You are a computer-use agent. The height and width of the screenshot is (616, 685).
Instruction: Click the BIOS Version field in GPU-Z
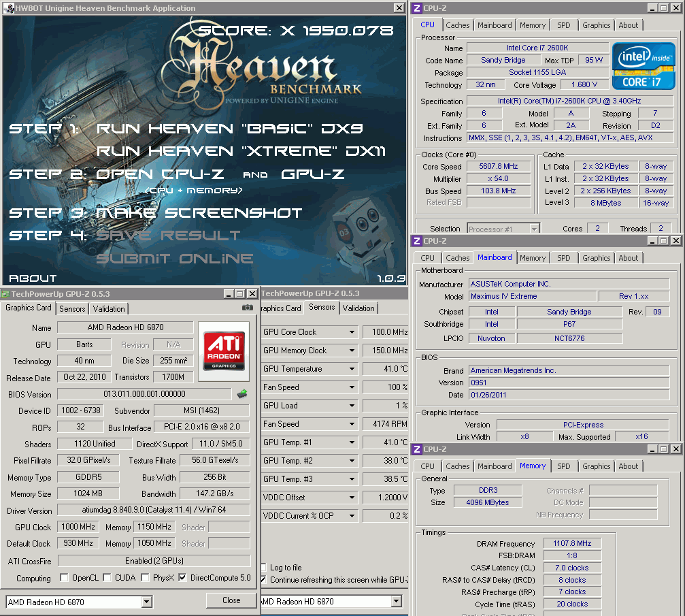144,394
